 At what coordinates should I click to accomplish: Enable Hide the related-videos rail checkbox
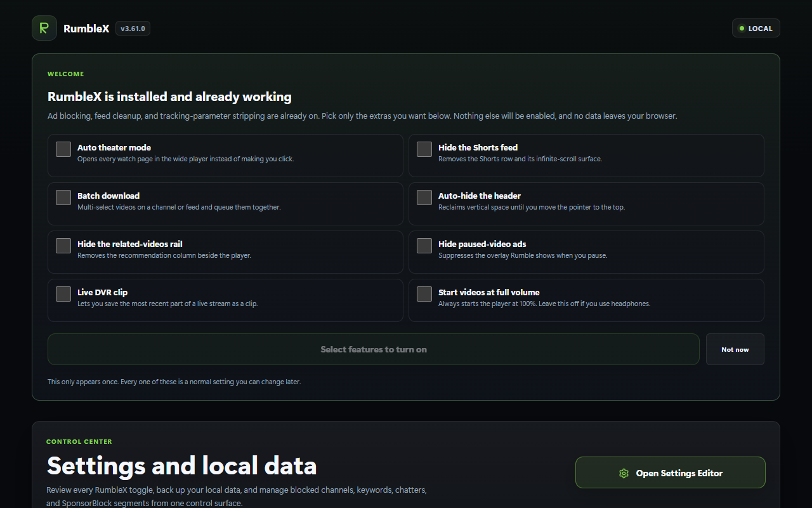click(63, 246)
